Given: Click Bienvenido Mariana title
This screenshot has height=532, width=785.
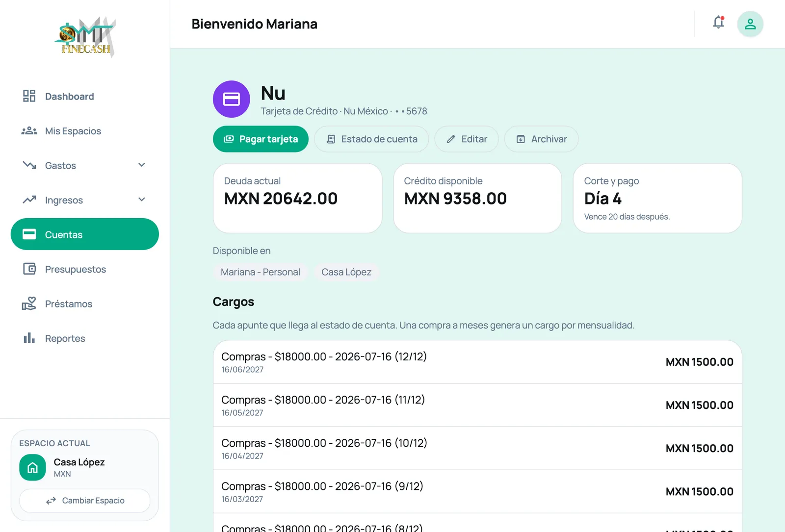Looking at the screenshot, I should pos(254,24).
